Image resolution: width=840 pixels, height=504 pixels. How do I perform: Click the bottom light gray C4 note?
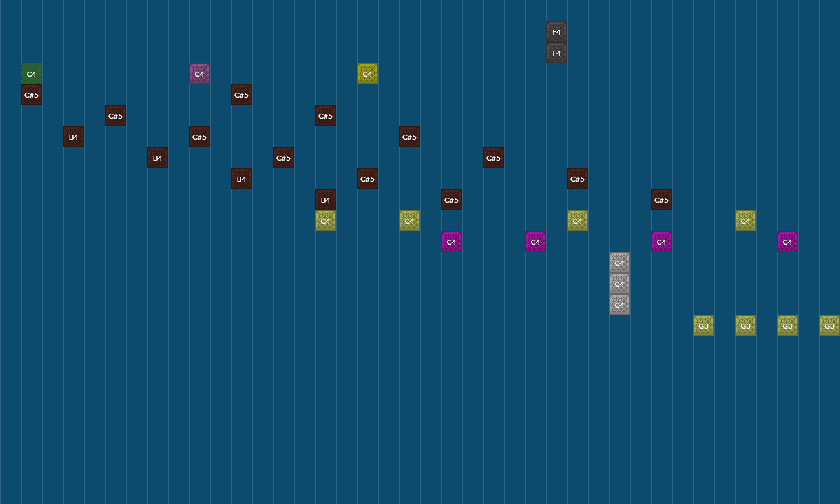(x=619, y=304)
